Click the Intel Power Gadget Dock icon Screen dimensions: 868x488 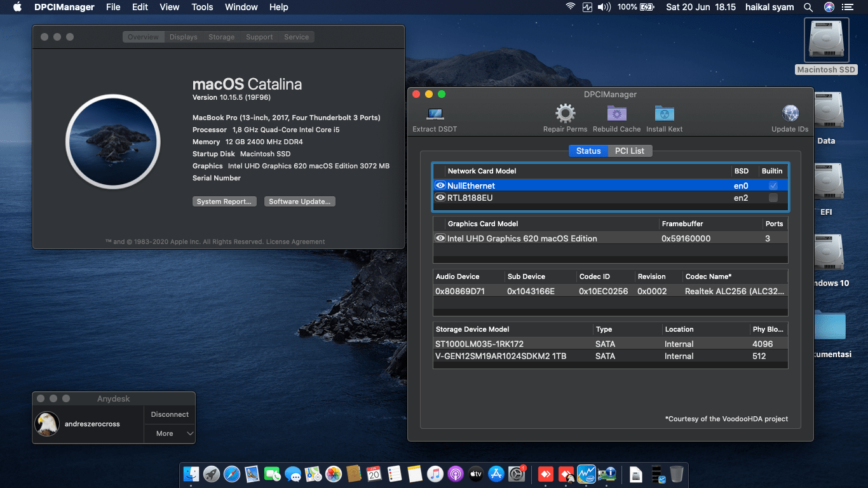587,473
